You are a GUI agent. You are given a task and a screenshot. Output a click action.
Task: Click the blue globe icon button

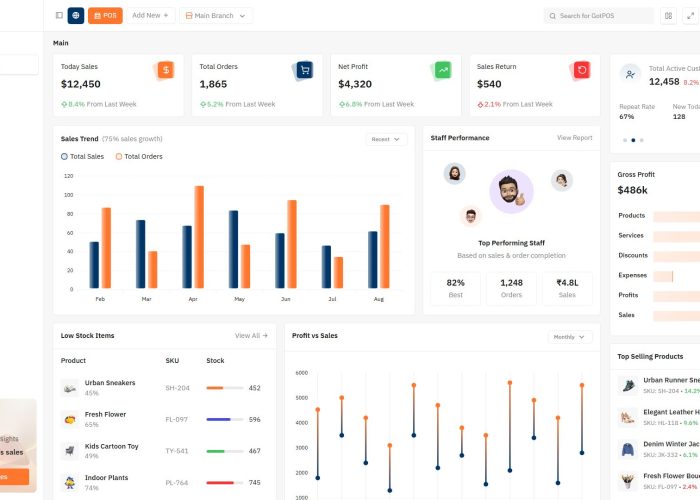pyautogui.click(x=76, y=15)
